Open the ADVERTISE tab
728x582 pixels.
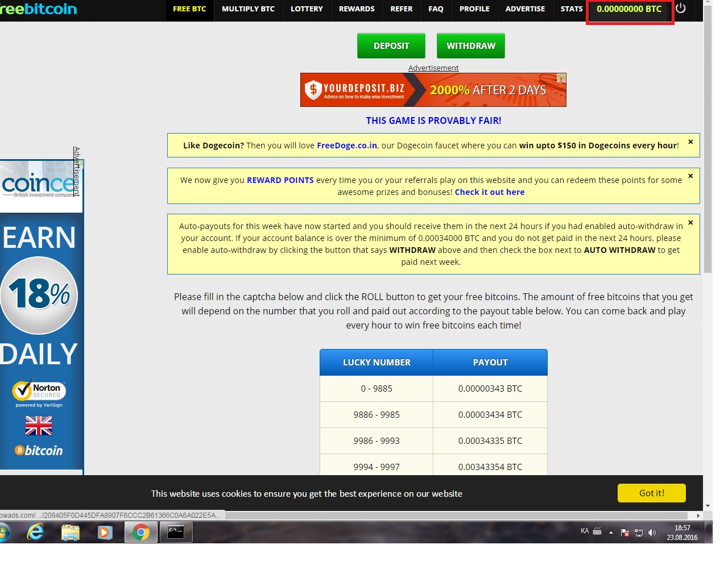tap(525, 9)
